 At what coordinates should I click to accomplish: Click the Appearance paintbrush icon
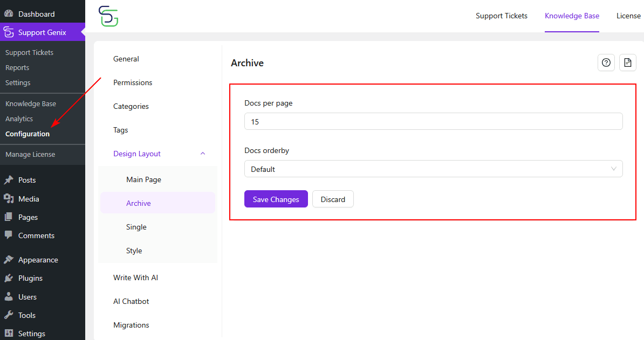[9, 260]
